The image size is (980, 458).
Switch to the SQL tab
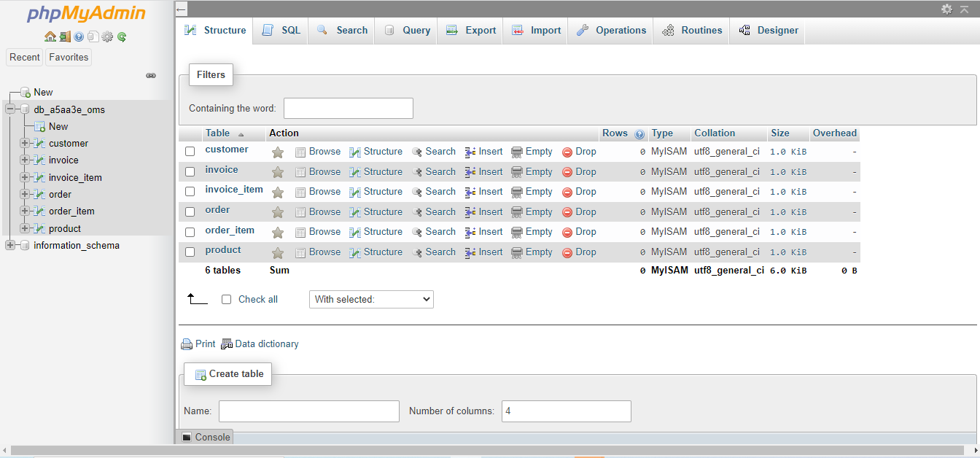[281, 31]
